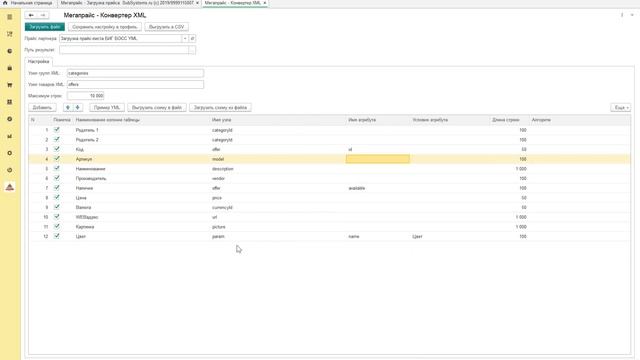Screen dimensions: 640x360
Task: Click the Путь результат text field
Action: pos(124,50)
